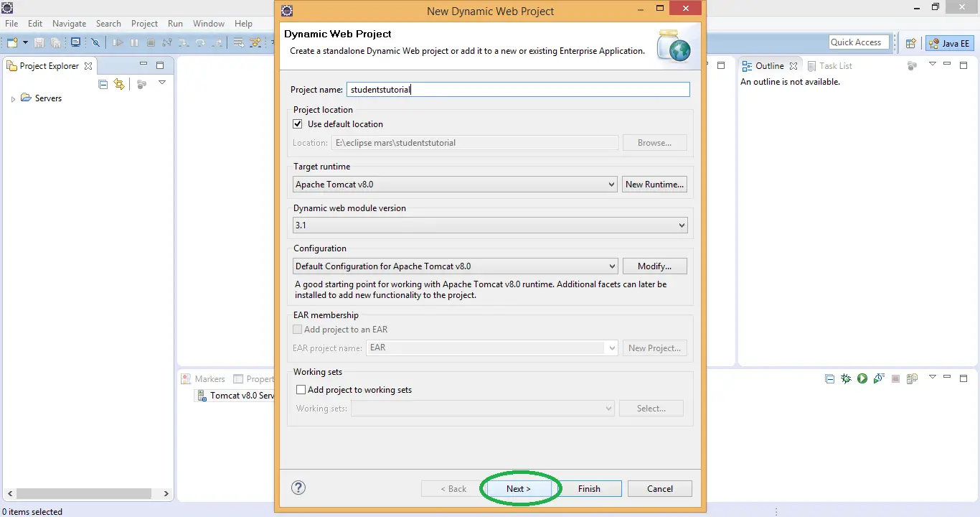This screenshot has height=517, width=980.
Task: Click the Terminate debug icon
Action: [151, 43]
